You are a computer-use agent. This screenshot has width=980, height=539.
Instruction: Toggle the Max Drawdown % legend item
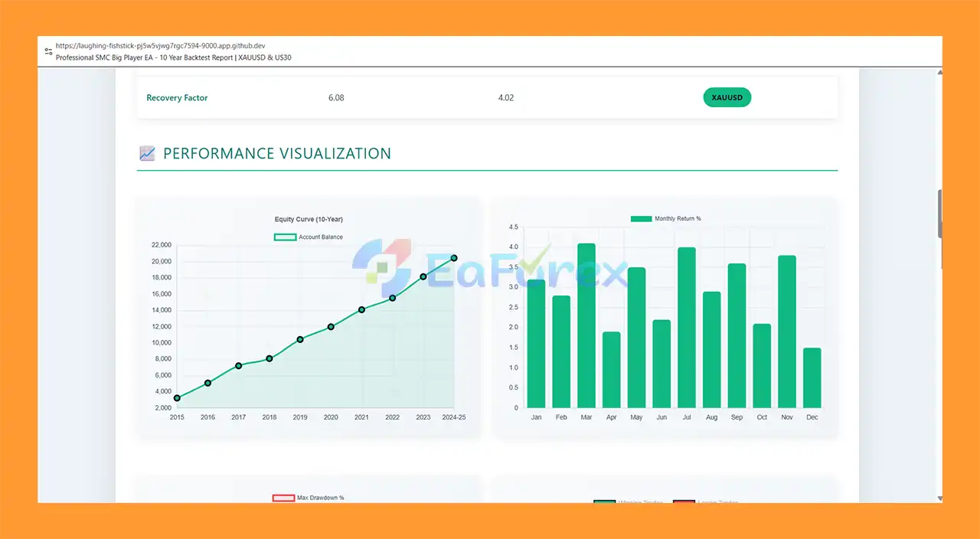click(309, 498)
